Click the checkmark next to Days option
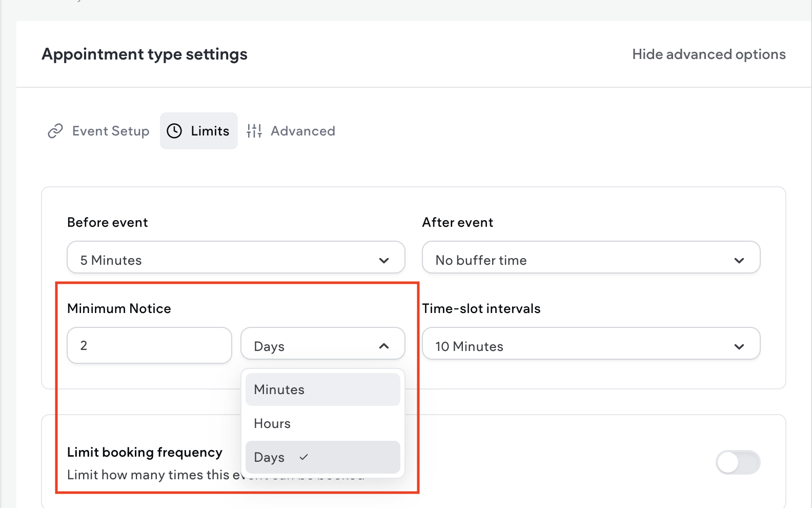The image size is (812, 508). tap(303, 457)
